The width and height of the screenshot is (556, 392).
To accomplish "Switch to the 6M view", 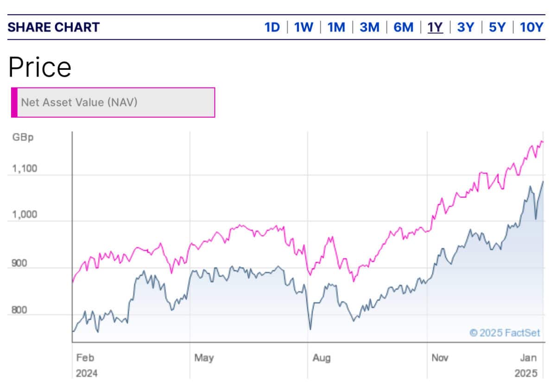I will point(403,27).
